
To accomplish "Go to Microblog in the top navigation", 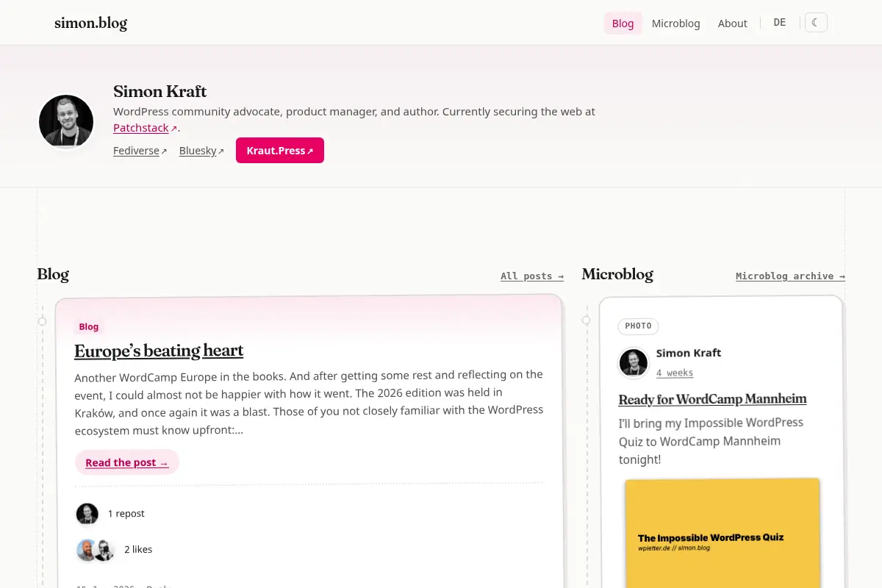I will [675, 23].
